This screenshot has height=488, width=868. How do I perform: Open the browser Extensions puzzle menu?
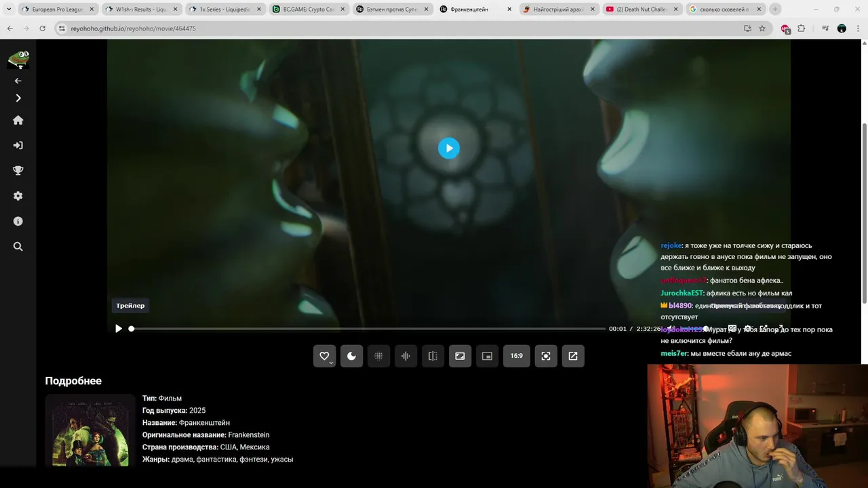(x=802, y=28)
